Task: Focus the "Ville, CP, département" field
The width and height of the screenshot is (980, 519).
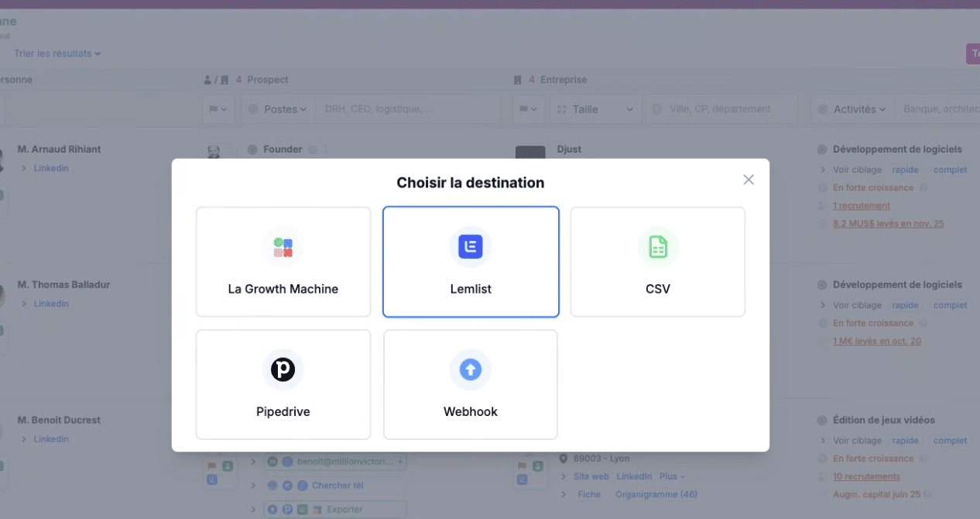Action: [x=721, y=109]
